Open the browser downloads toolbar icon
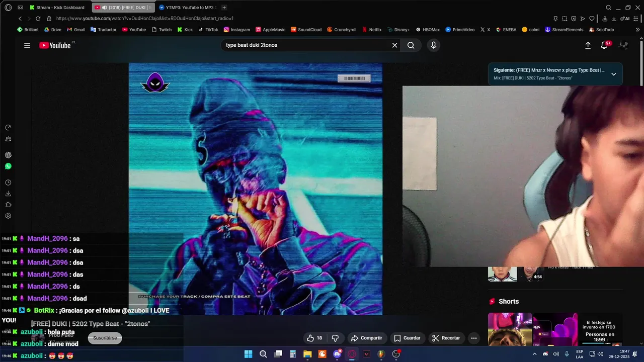644x362 pixels. pyautogui.click(x=614, y=19)
